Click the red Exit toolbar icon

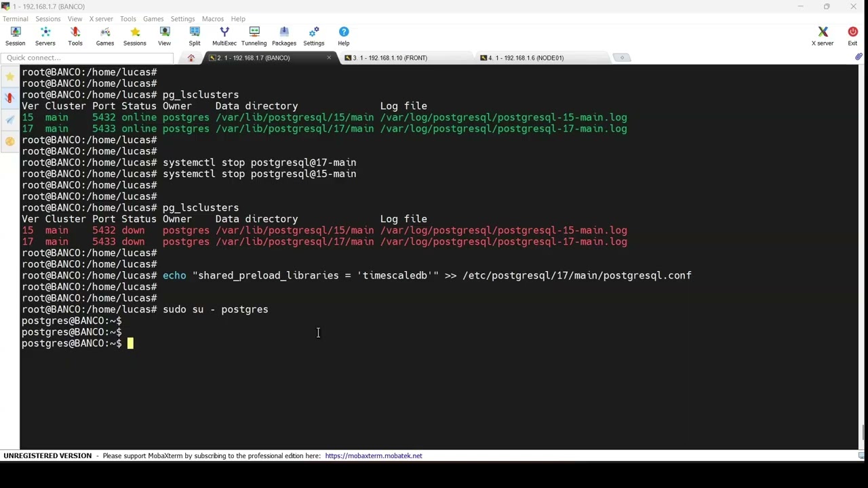coord(852,37)
